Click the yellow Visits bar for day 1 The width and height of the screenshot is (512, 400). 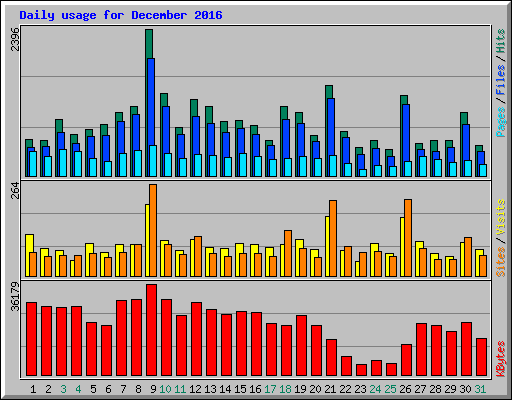pos(29,243)
